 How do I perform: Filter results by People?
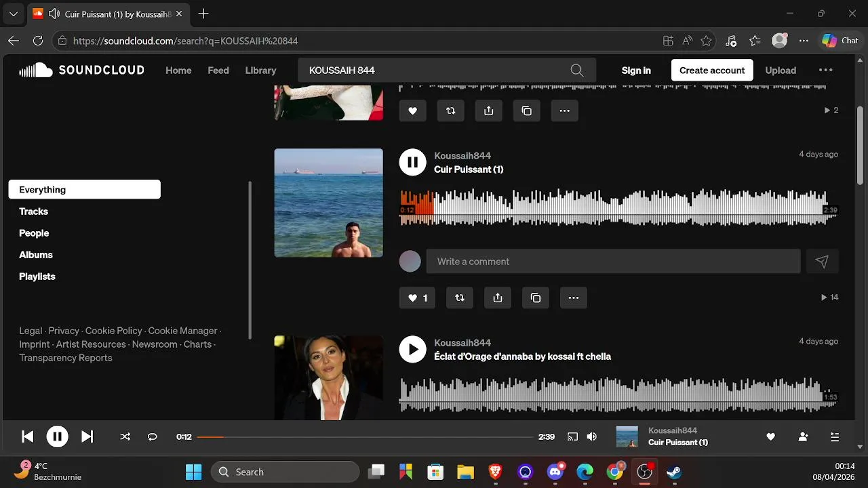click(34, 233)
